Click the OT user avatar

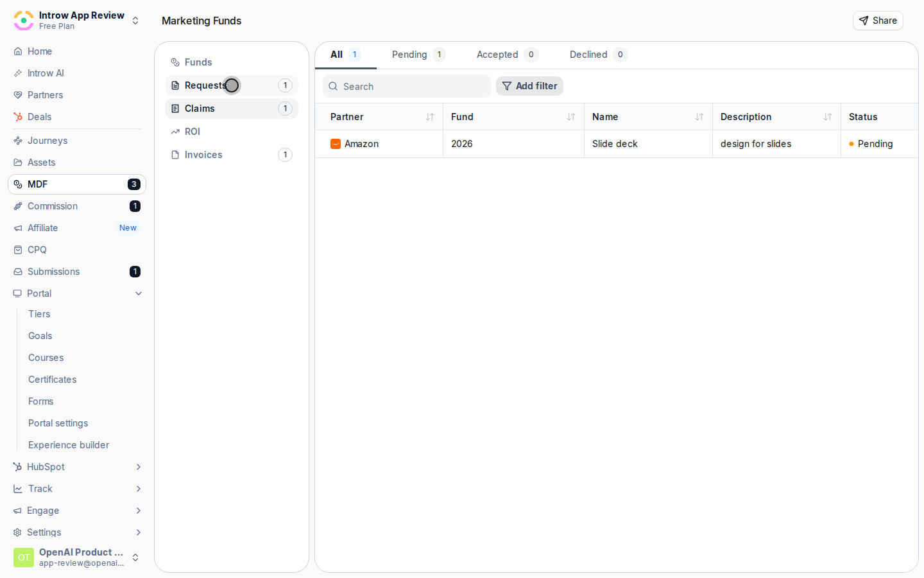click(x=24, y=557)
